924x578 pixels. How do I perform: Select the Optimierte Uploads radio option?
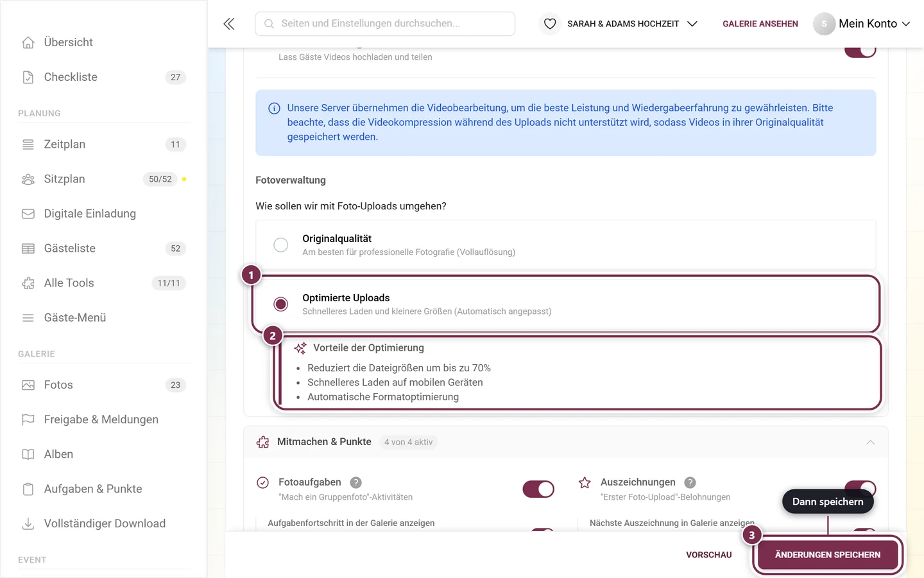pyautogui.click(x=280, y=304)
